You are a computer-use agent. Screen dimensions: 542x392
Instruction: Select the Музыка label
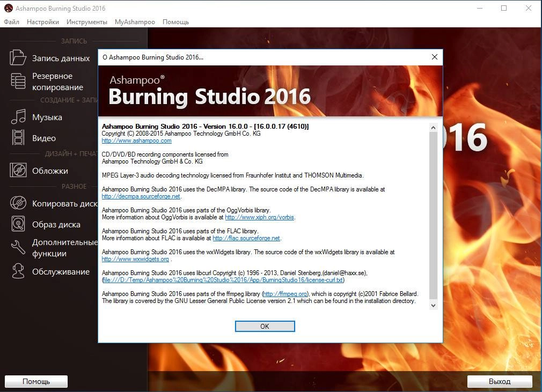click(x=47, y=117)
